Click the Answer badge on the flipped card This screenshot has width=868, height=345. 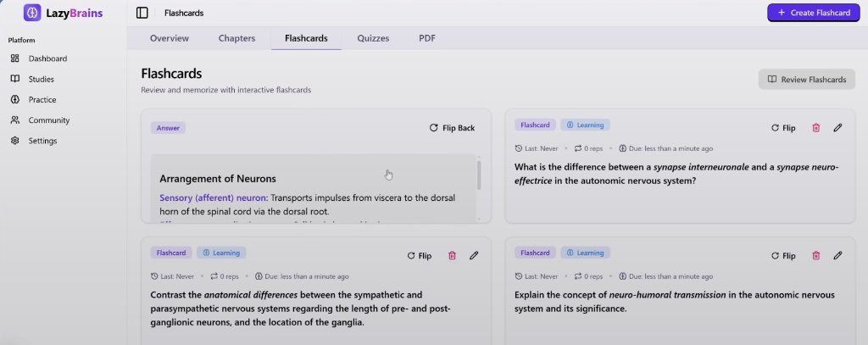point(168,128)
